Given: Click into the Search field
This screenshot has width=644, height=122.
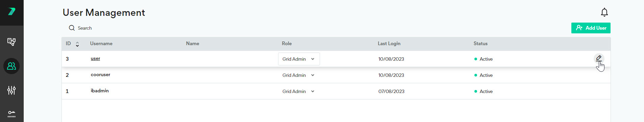Looking at the screenshot, I should 85,28.
